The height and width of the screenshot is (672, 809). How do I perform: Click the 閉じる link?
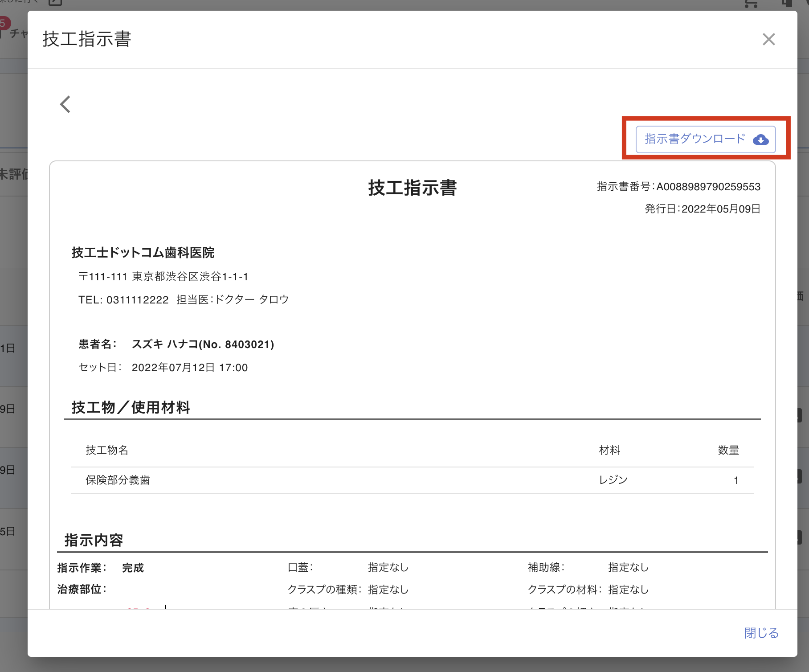(x=761, y=633)
